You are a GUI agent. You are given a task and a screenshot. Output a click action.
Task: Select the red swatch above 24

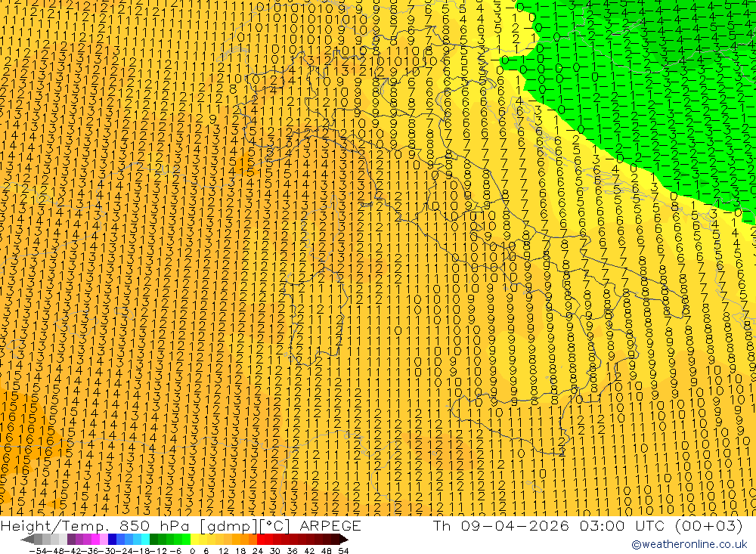(261, 539)
